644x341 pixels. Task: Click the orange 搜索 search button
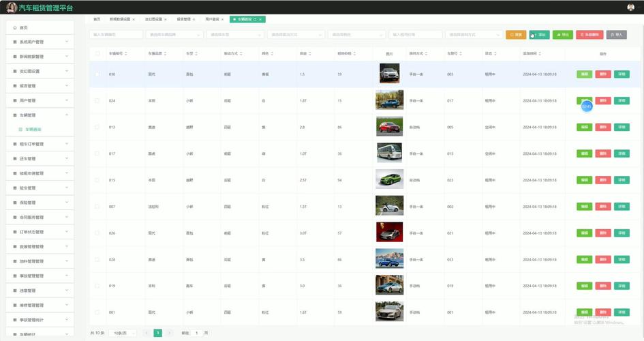point(516,34)
